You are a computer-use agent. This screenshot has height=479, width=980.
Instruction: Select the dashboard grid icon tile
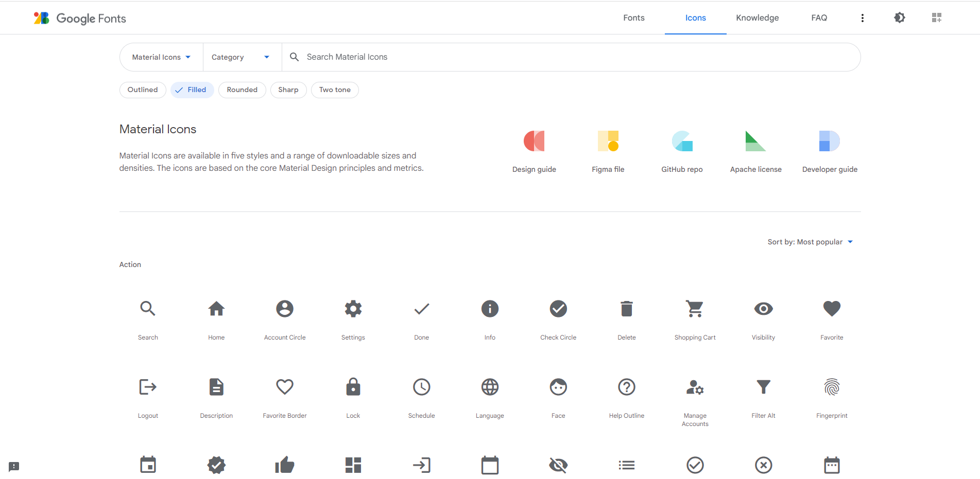[x=353, y=465]
